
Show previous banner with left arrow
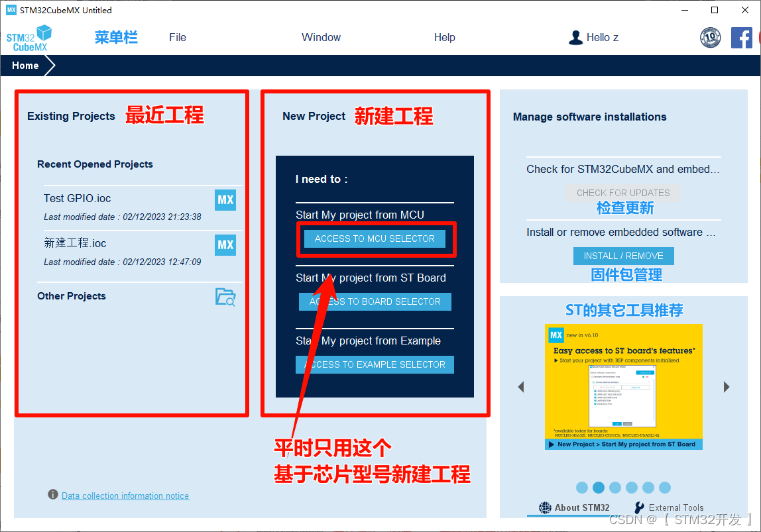coord(521,386)
